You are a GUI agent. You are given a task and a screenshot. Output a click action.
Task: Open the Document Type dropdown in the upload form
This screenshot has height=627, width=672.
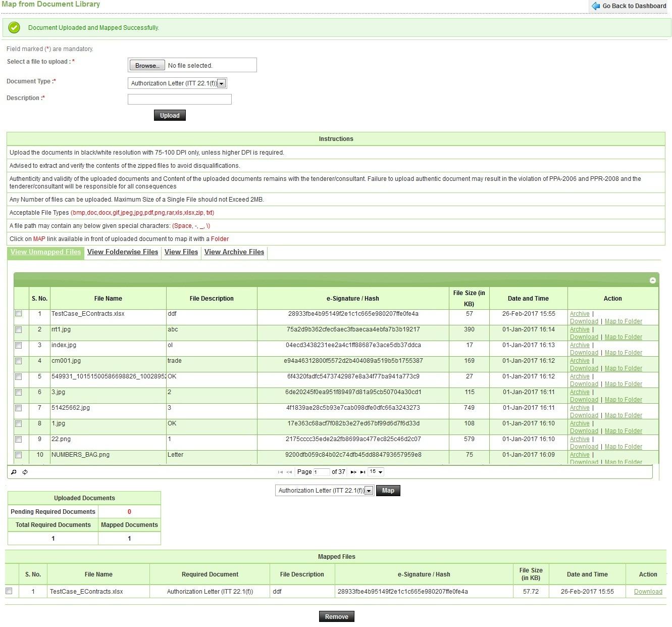(x=177, y=83)
